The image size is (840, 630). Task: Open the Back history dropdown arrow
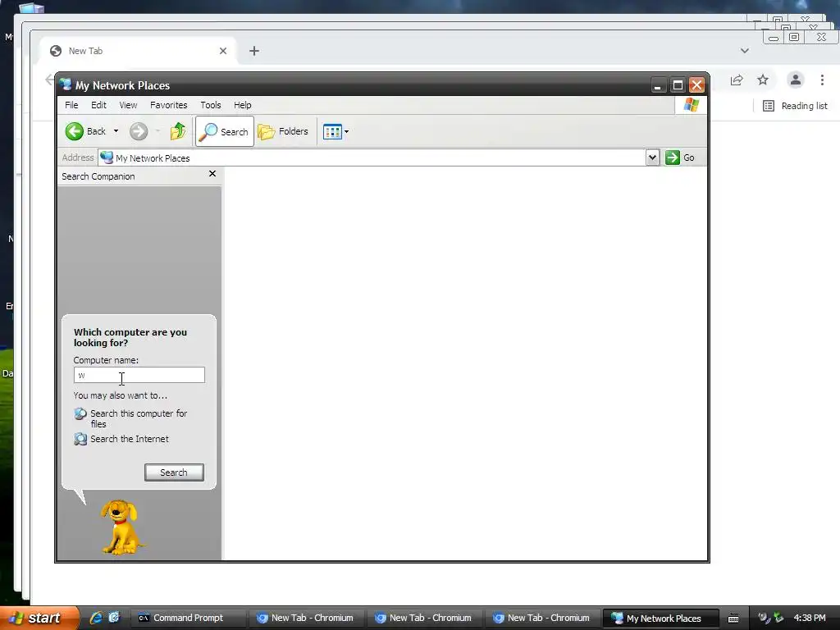pyautogui.click(x=116, y=131)
